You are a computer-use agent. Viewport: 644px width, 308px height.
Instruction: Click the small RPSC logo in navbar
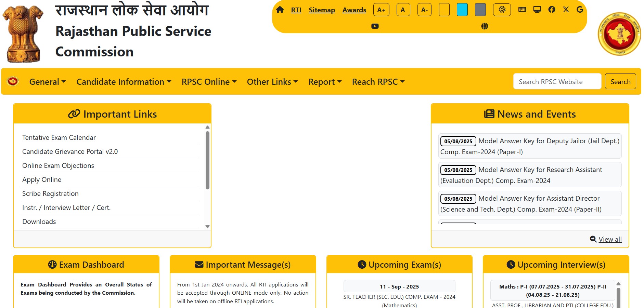click(x=13, y=81)
